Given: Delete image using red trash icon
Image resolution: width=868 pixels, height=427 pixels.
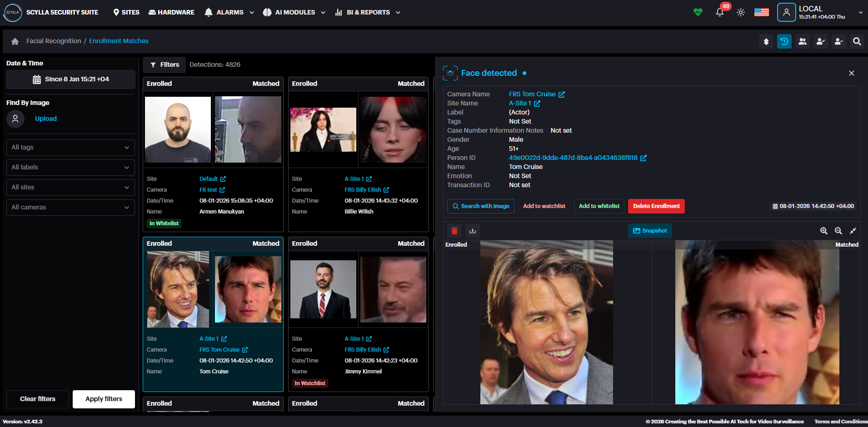Looking at the screenshot, I should click(454, 231).
